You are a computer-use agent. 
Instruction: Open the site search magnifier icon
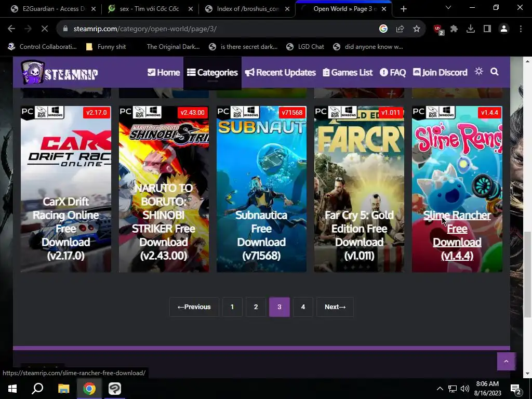(x=495, y=72)
